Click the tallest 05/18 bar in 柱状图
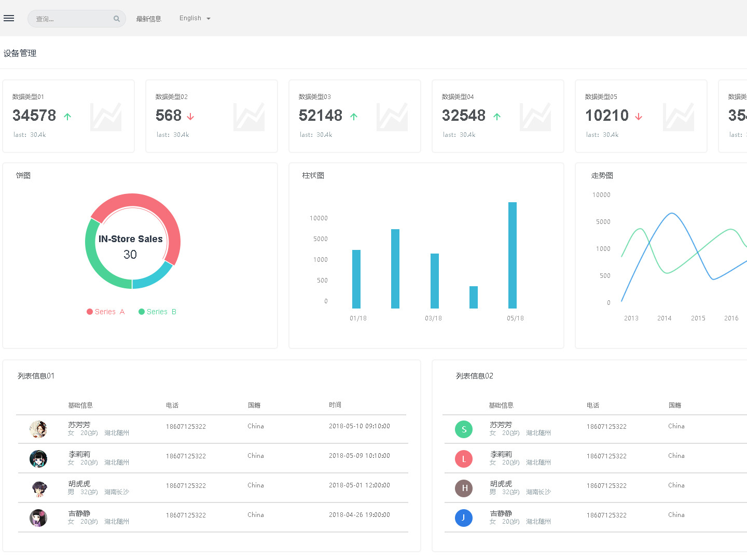747x560 pixels. pyautogui.click(x=513, y=255)
